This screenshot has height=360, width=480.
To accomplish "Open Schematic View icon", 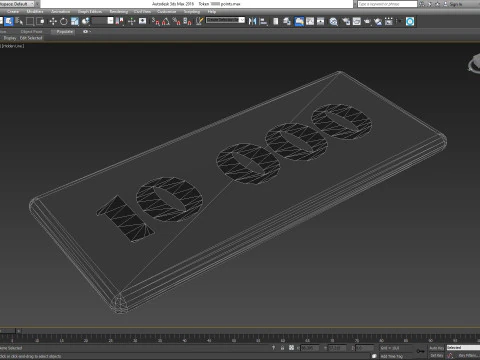I will coord(321,21).
